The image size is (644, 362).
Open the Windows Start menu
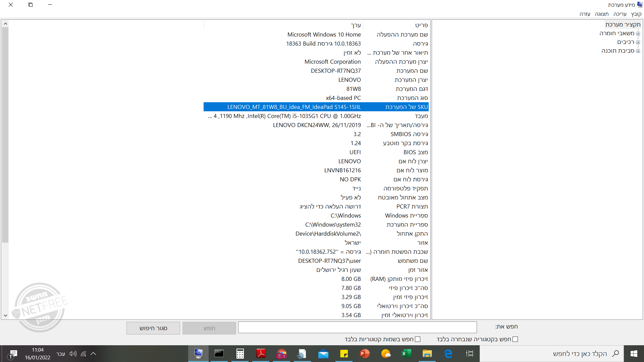point(634,354)
